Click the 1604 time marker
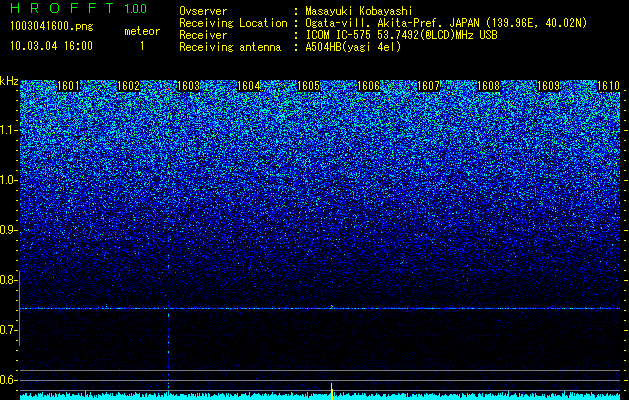The image size is (629, 400). pos(249,86)
